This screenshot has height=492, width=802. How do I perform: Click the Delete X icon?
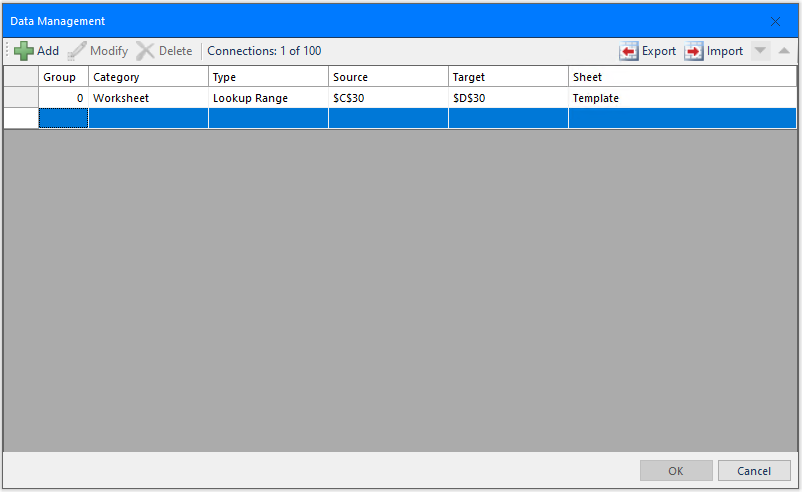145,51
